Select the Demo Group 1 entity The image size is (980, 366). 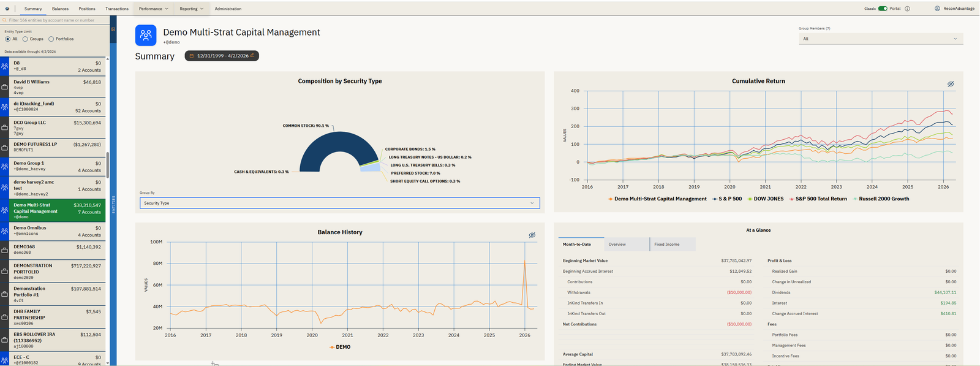click(x=53, y=166)
